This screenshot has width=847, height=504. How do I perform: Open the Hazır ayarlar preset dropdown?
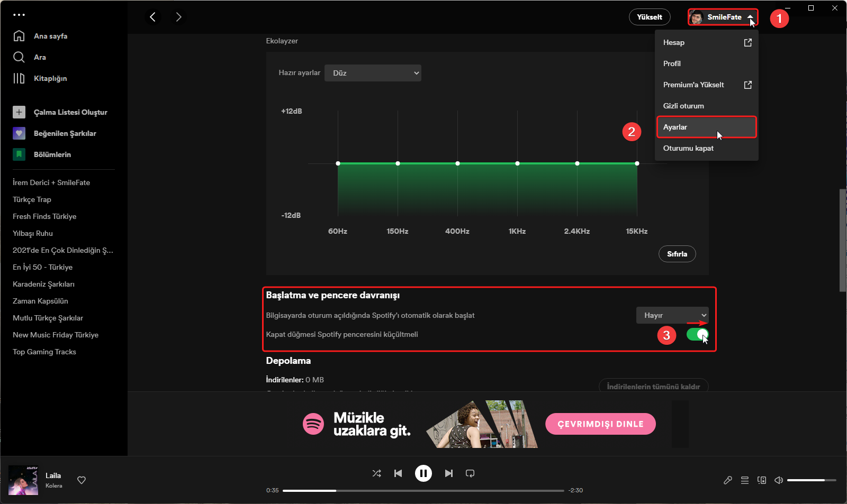373,73
